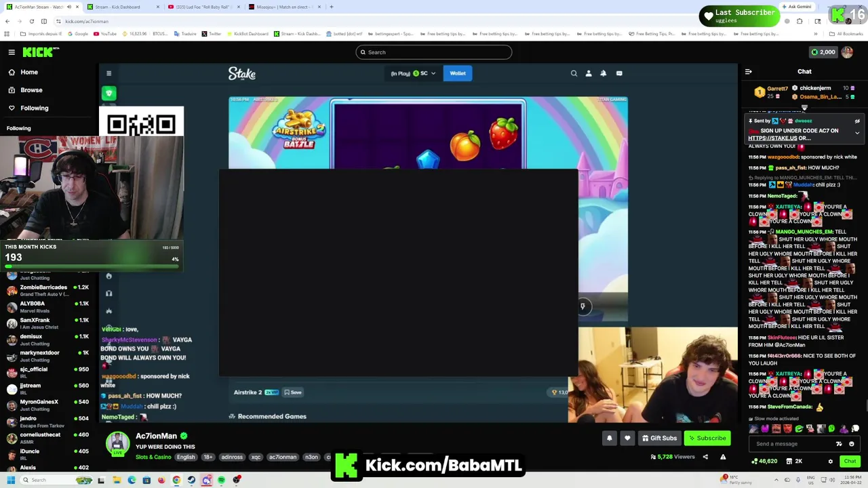The image size is (868, 488).
Task: Go back in browser
Action: [7, 21]
